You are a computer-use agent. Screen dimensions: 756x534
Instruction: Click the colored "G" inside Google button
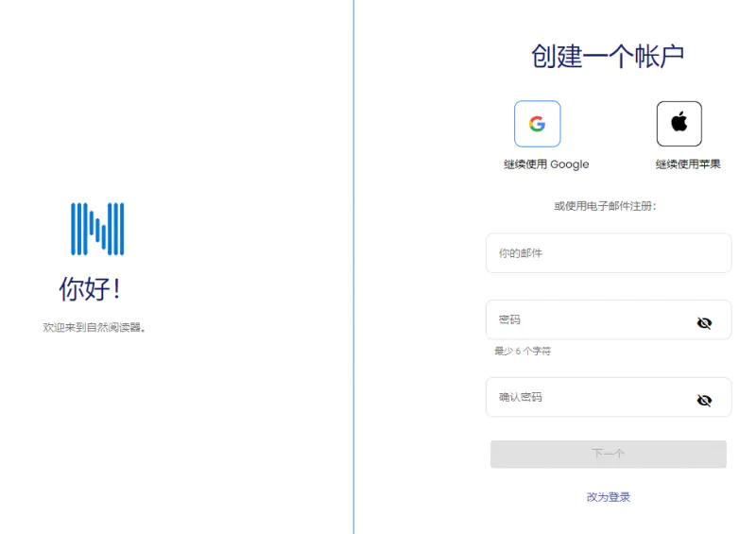pyautogui.click(x=537, y=124)
